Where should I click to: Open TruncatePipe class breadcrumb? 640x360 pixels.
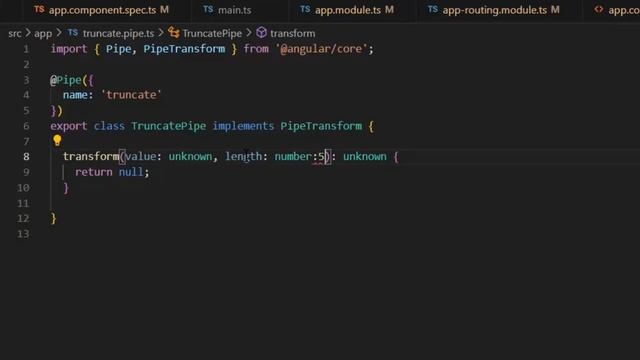[x=212, y=33]
